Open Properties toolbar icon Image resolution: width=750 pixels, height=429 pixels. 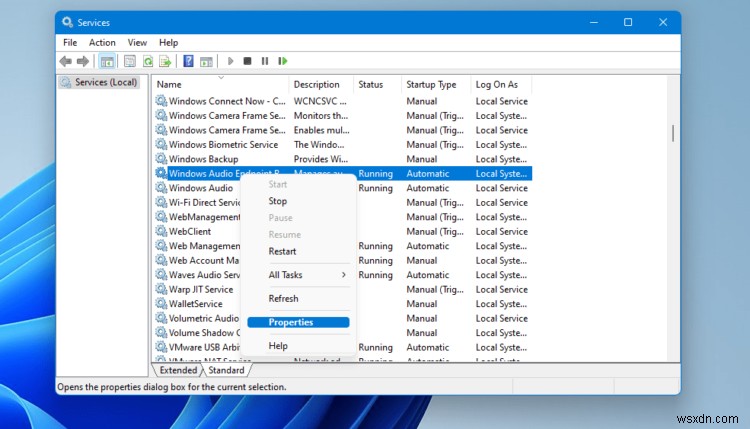click(x=130, y=61)
